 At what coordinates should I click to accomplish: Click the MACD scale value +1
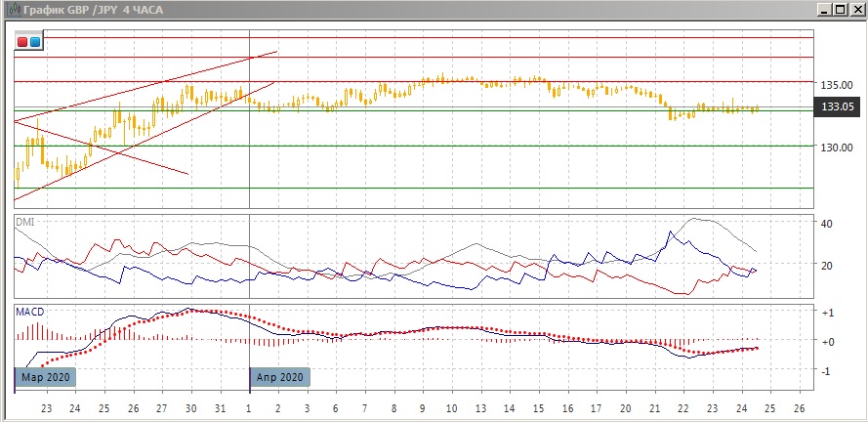pos(825,312)
